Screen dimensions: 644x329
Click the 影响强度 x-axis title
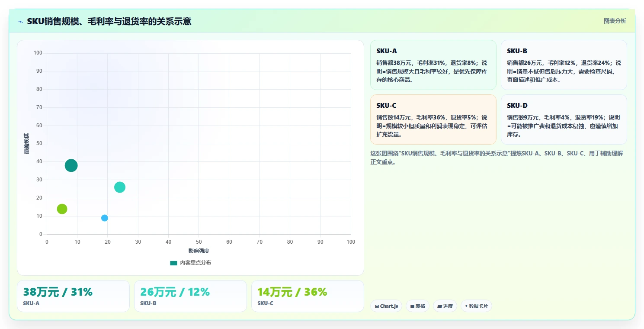[199, 251]
